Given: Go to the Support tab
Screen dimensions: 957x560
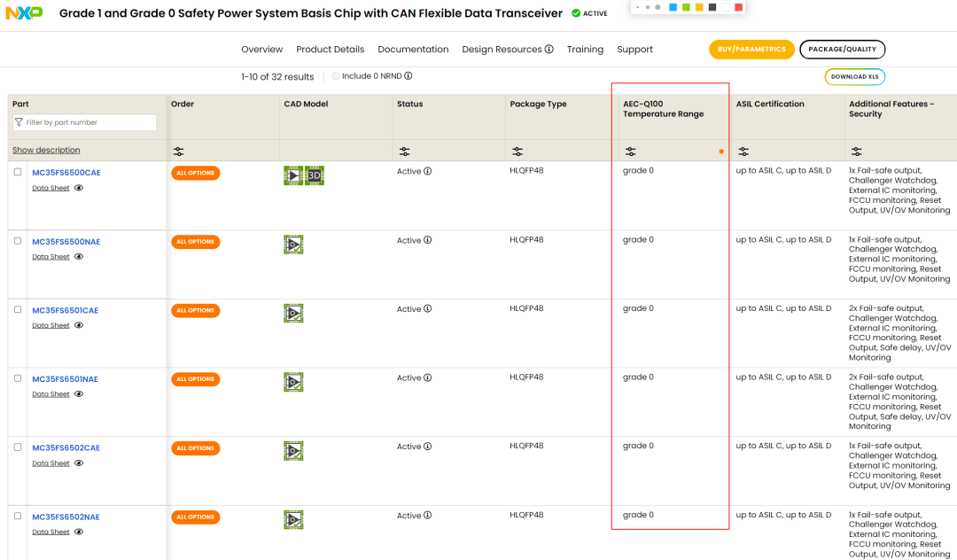Looking at the screenshot, I should 634,50.
